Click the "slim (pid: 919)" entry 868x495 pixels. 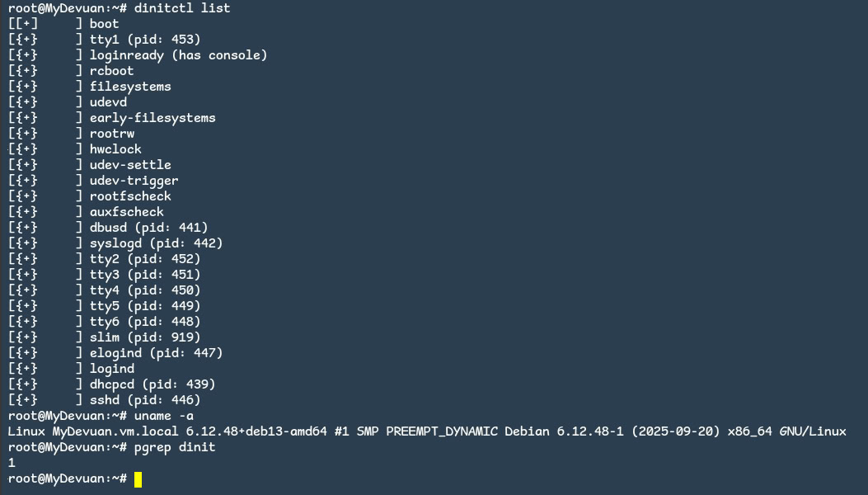(x=145, y=337)
